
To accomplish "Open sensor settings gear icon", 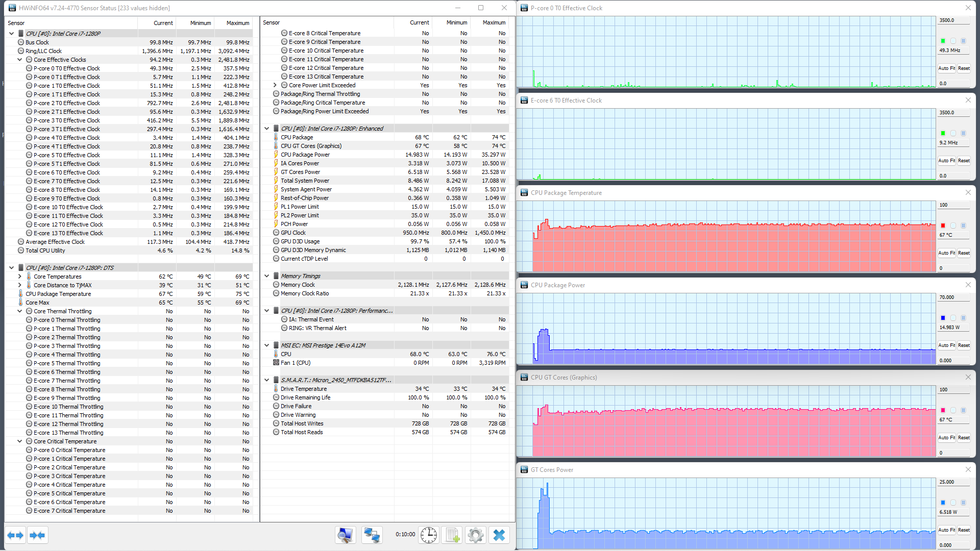I will (x=475, y=535).
